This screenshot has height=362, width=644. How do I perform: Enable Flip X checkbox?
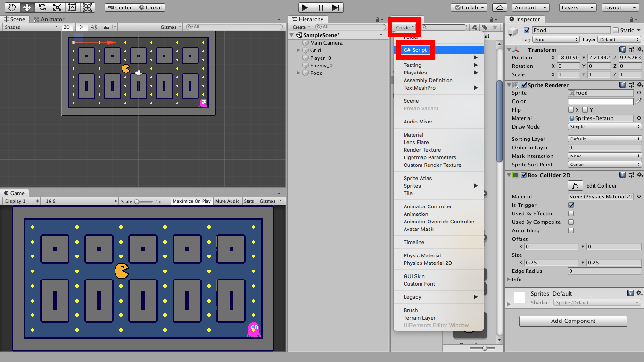pyautogui.click(x=571, y=110)
